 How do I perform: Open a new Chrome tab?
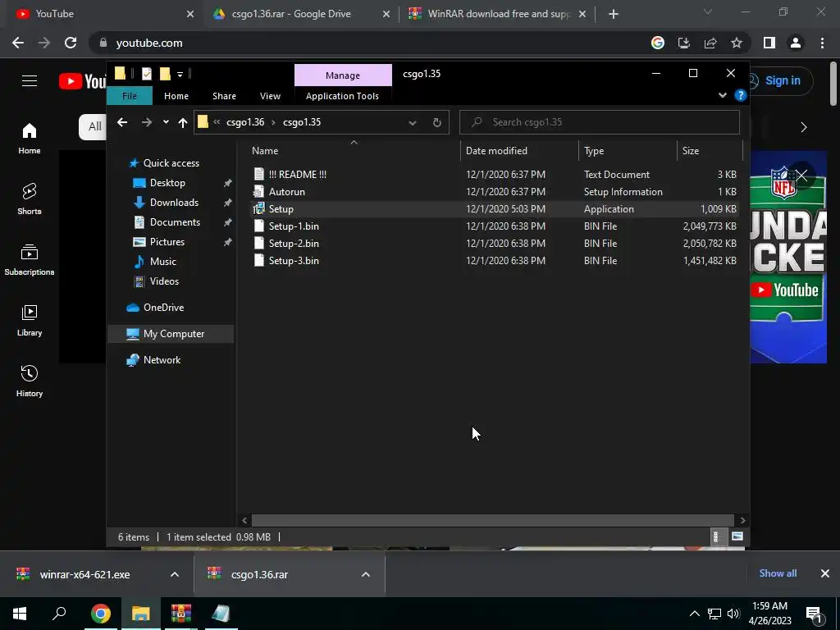click(x=614, y=15)
